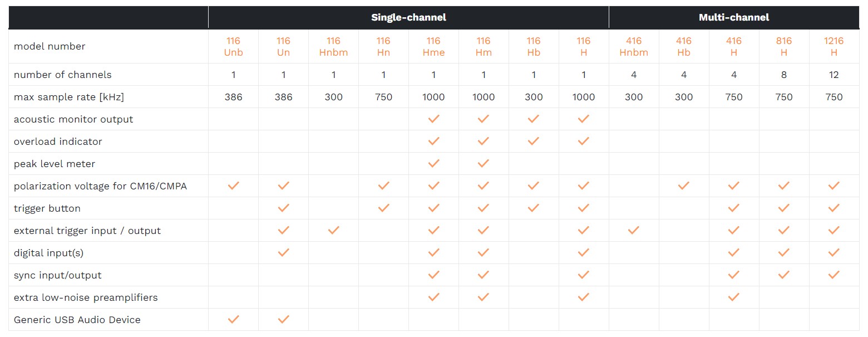Open the 416 Hnbm model link
Image resolution: width=868 pixels, height=337 pixels.
634,47
